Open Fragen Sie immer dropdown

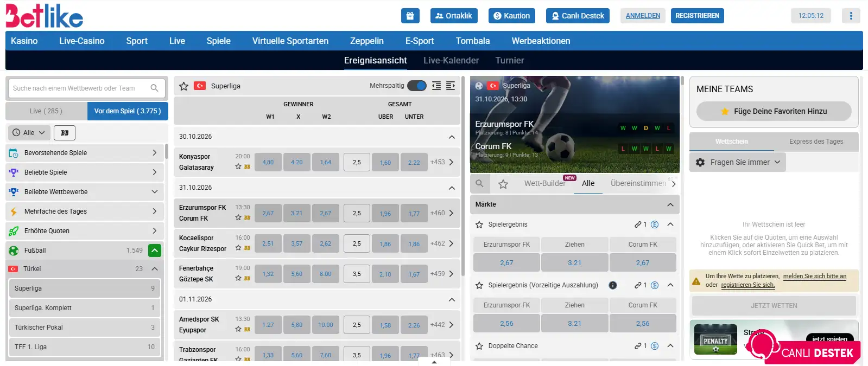point(738,162)
